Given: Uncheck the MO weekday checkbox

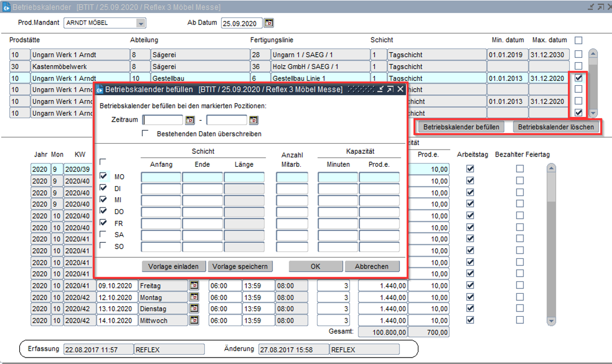Looking at the screenshot, I should pyautogui.click(x=104, y=176).
